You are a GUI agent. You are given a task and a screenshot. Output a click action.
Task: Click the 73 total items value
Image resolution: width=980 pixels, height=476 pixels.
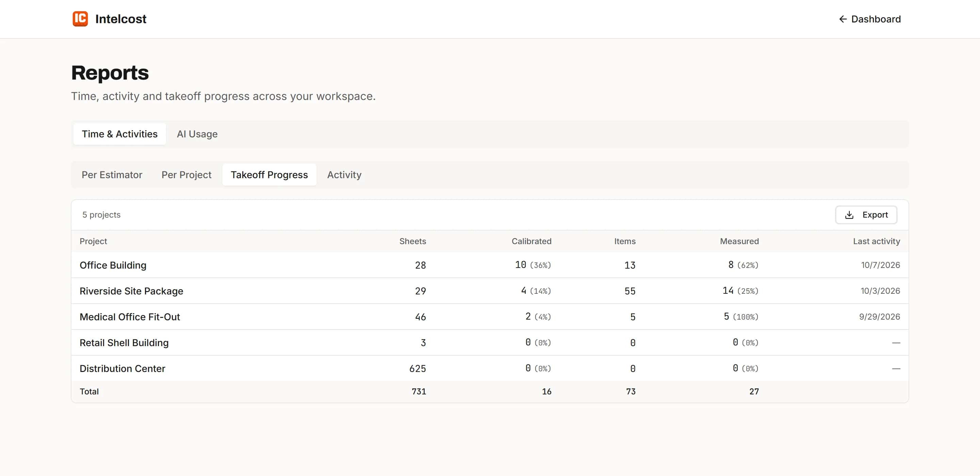[631, 392]
